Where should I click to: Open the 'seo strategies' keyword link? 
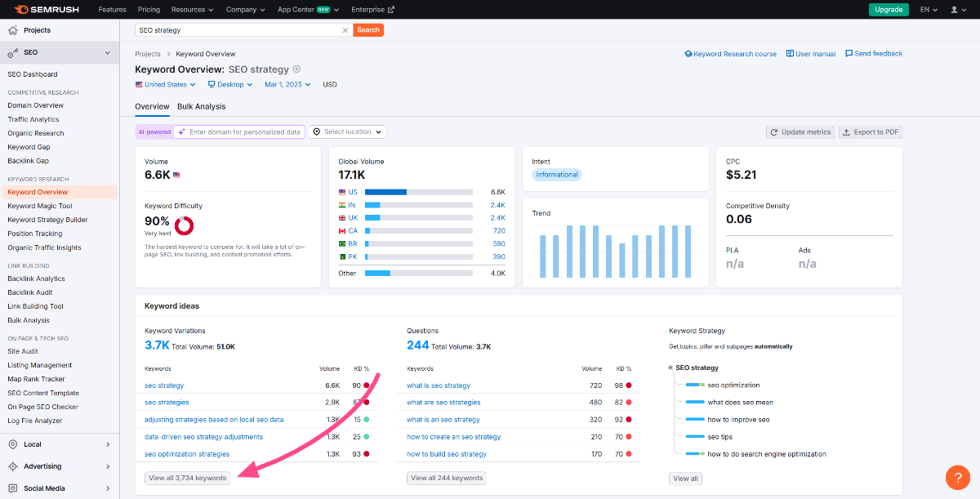tap(167, 403)
